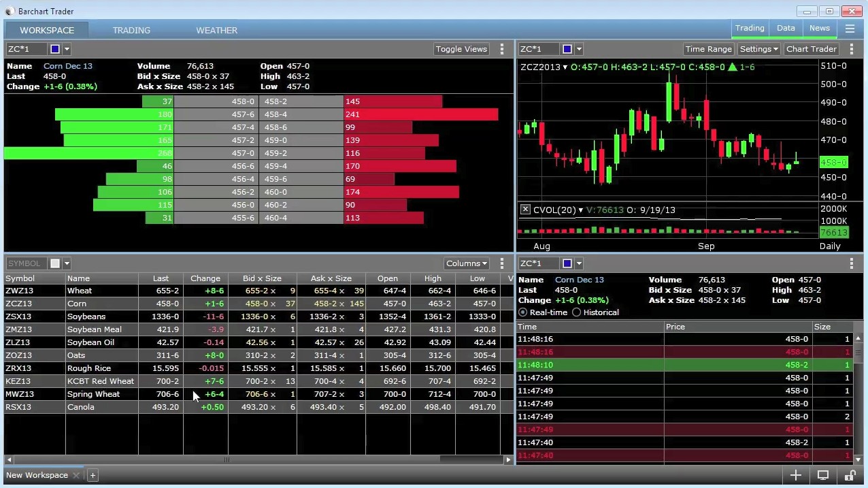Open the link dropdown in the watchlist panel
868x488 pixels.
tap(67, 263)
